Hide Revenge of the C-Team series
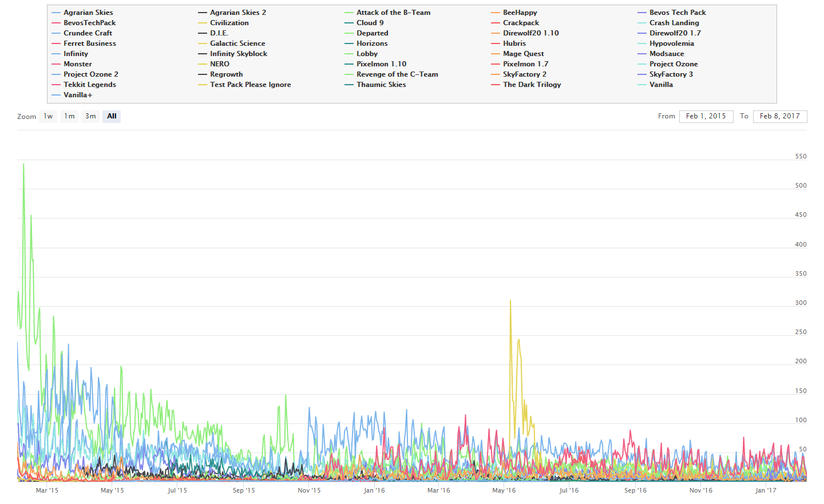 click(x=391, y=74)
